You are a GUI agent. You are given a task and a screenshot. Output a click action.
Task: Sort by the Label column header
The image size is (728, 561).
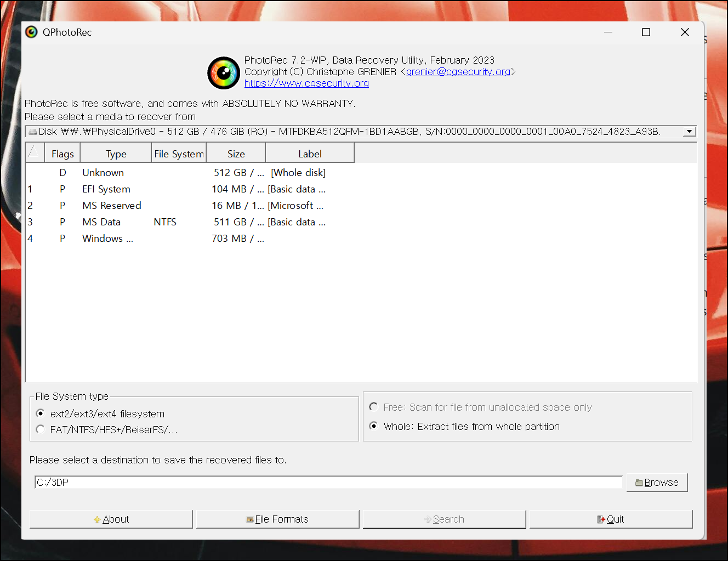310,154
